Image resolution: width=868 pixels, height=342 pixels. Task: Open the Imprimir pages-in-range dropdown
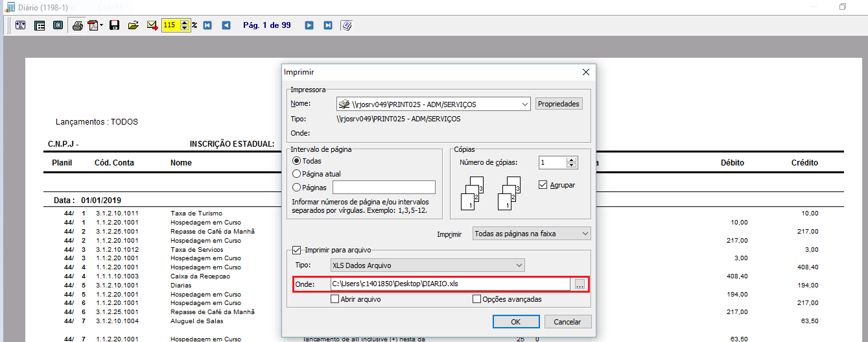(531, 233)
